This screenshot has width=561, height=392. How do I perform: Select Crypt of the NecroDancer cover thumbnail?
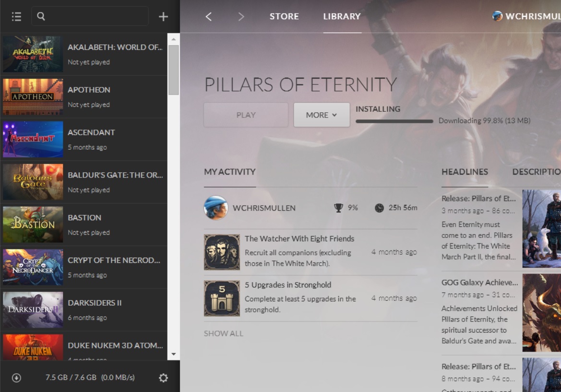click(x=33, y=267)
